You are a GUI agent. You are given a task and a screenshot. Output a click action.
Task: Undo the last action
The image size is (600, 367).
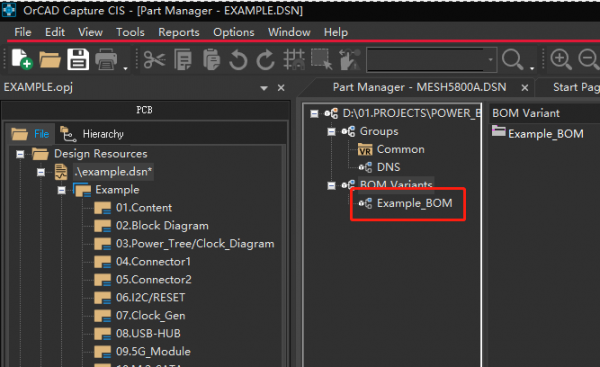coord(238,60)
